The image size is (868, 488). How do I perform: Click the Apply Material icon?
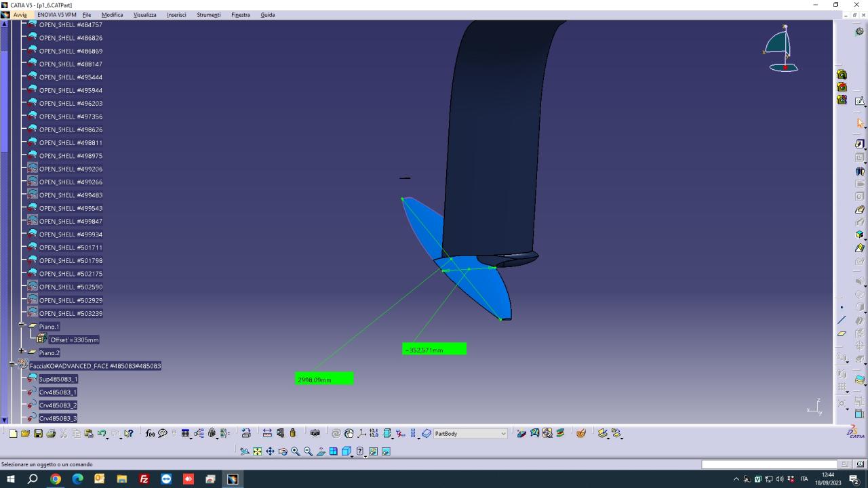pyautogui.click(x=581, y=434)
